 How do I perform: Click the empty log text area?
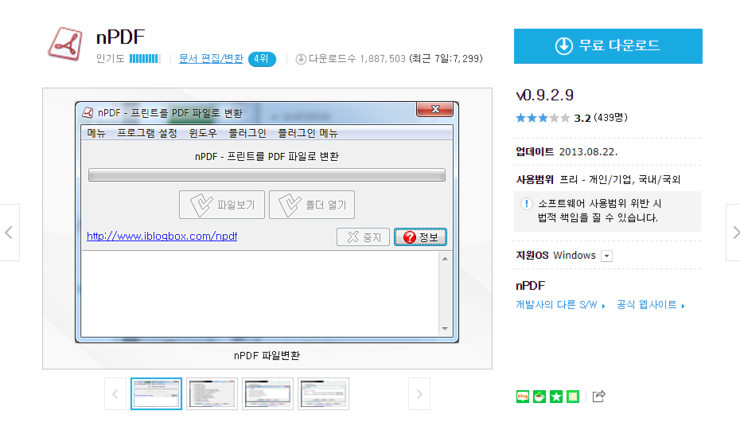coord(260,294)
